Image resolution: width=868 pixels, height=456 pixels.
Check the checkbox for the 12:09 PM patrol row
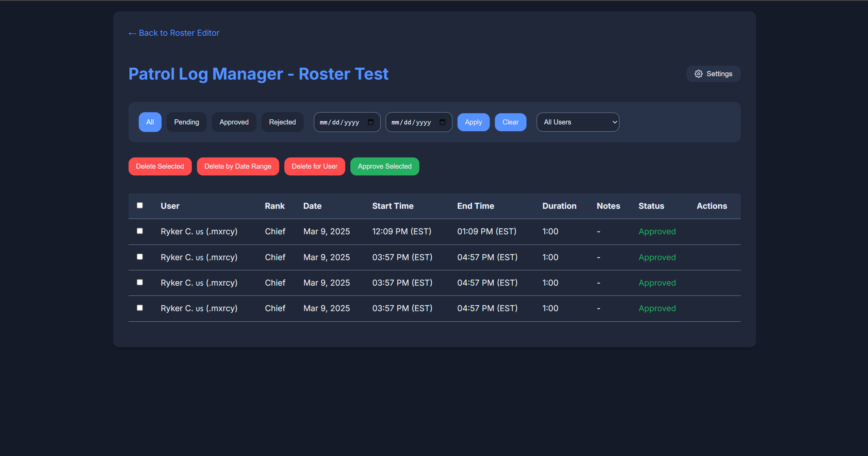pyautogui.click(x=140, y=231)
